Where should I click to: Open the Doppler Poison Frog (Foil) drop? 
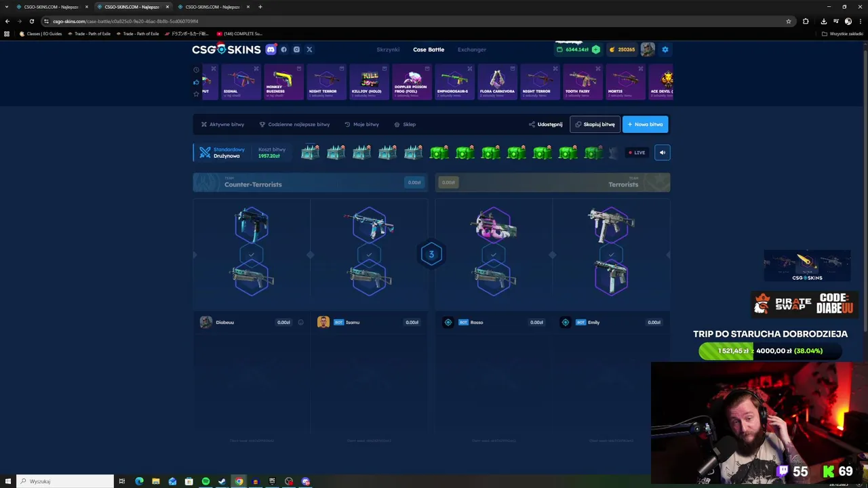pyautogui.click(x=412, y=82)
